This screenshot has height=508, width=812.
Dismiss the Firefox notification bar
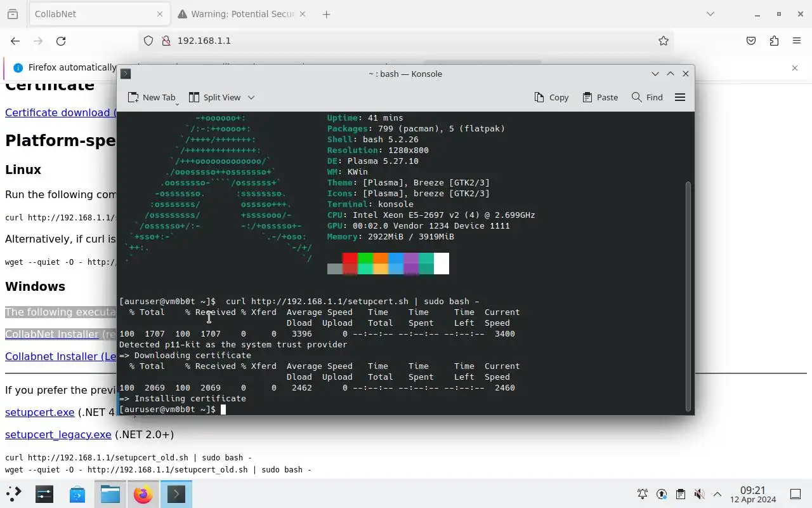click(795, 67)
